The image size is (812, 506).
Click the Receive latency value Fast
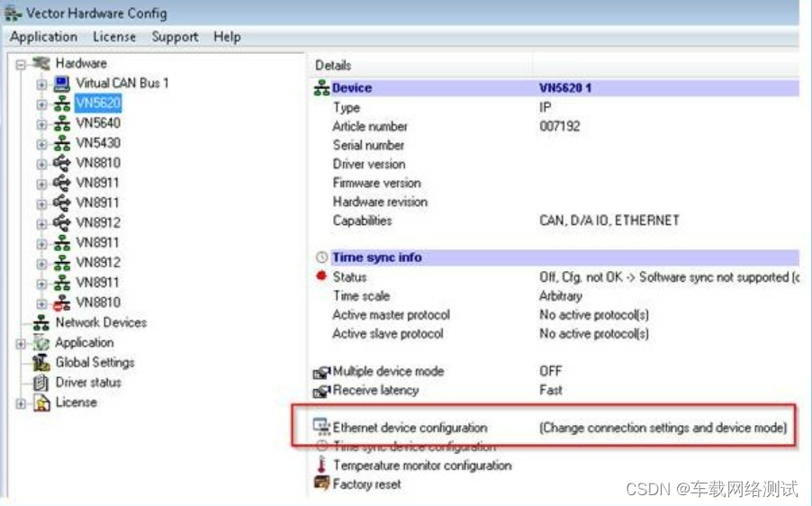tap(550, 391)
